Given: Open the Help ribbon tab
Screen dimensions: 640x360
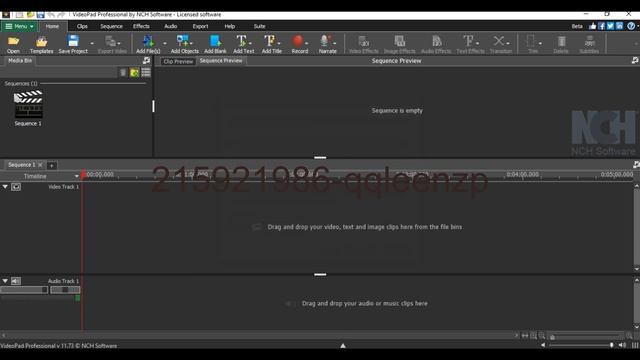Looking at the screenshot, I should pyautogui.click(x=230, y=26).
